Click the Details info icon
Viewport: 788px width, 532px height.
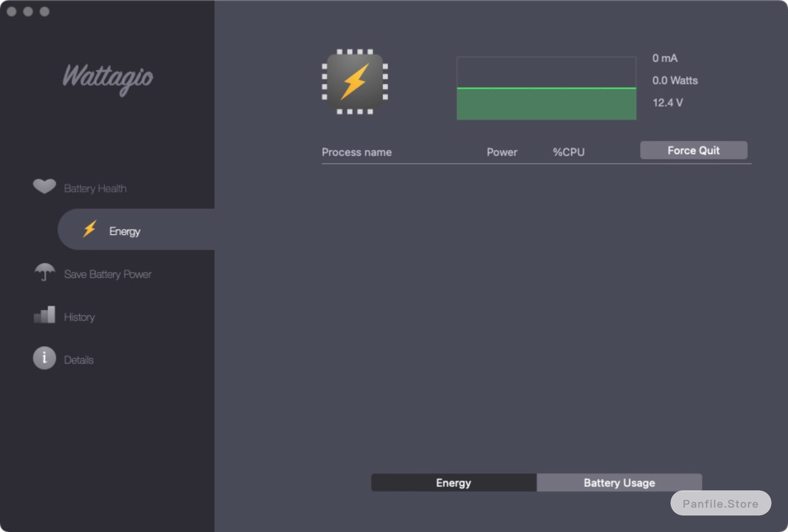tap(44, 358)
